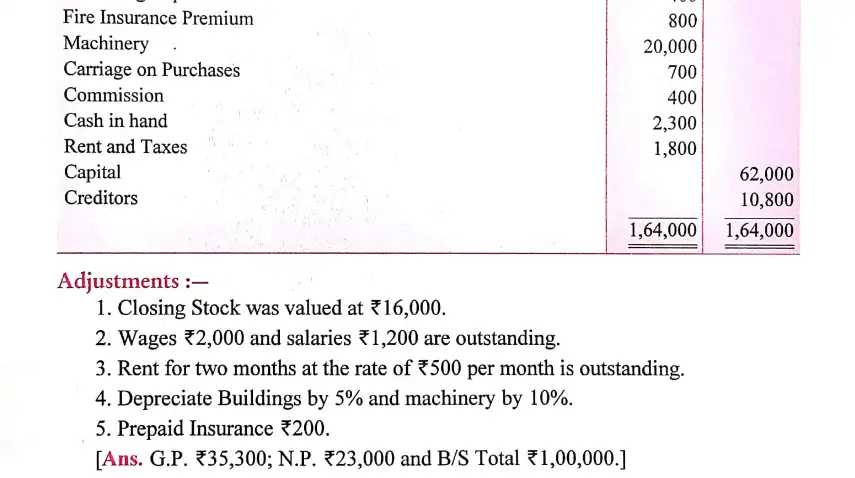This screenshot has height=478, width=855.
Task: Select the Machinery amount 20,000
Action: [670, 47]
